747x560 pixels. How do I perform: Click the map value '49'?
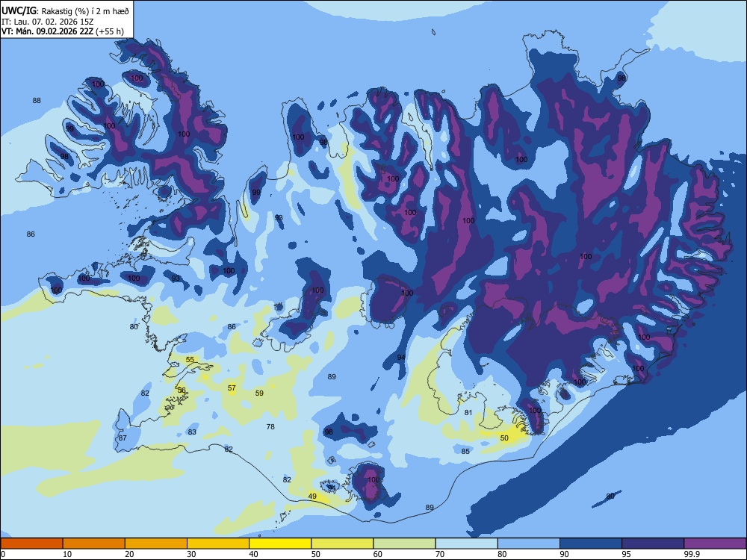(x=312, y=497)
